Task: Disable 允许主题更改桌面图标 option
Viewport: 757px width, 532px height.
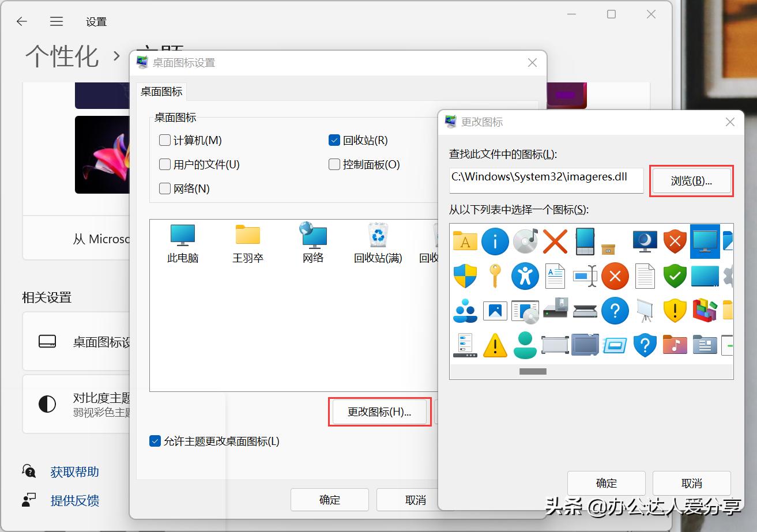Action: tap(155, 441)
